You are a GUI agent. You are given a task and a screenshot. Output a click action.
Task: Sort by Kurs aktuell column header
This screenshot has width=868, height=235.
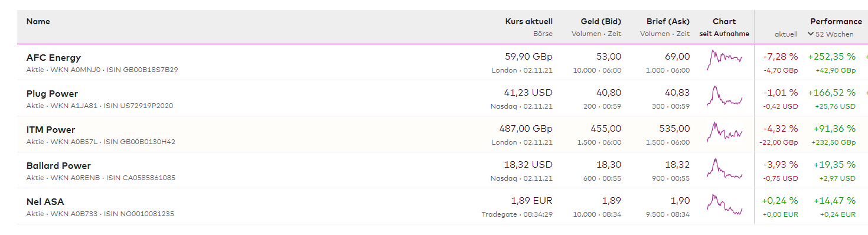[x=529, y=21]
